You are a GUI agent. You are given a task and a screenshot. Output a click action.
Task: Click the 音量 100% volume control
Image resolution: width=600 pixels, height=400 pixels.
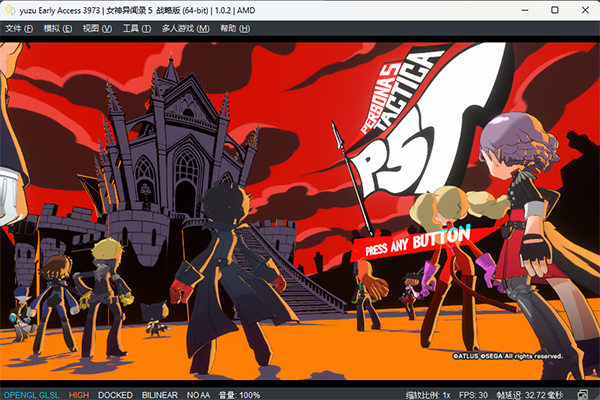[240, 394]
